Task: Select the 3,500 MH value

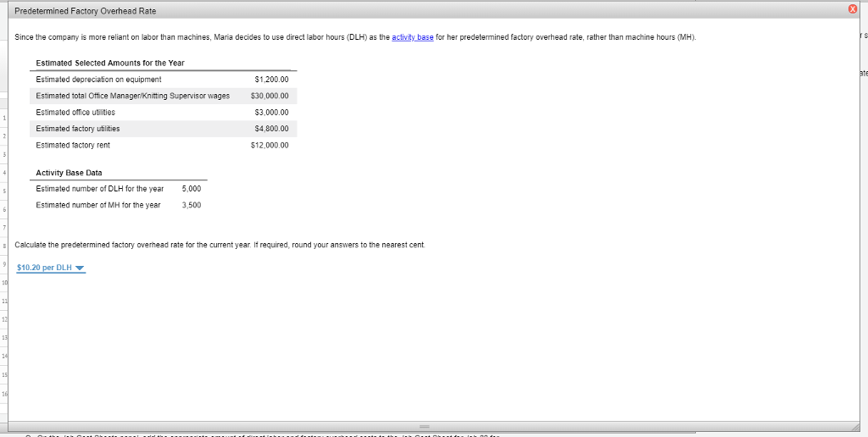Action: coord(192,205)
